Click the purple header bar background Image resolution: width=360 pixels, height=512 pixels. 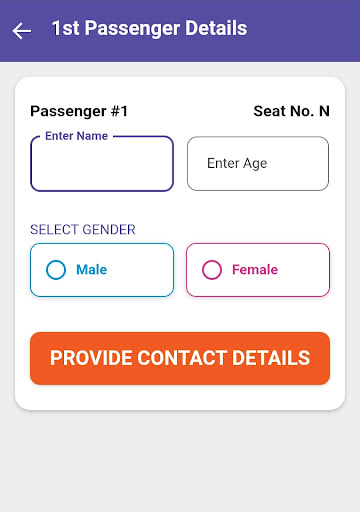point(300,31)
